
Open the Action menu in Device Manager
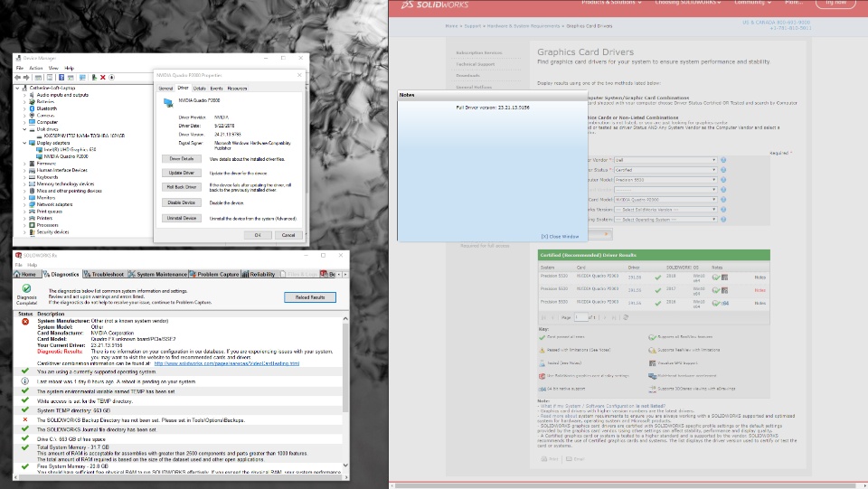tap(36, 68)
